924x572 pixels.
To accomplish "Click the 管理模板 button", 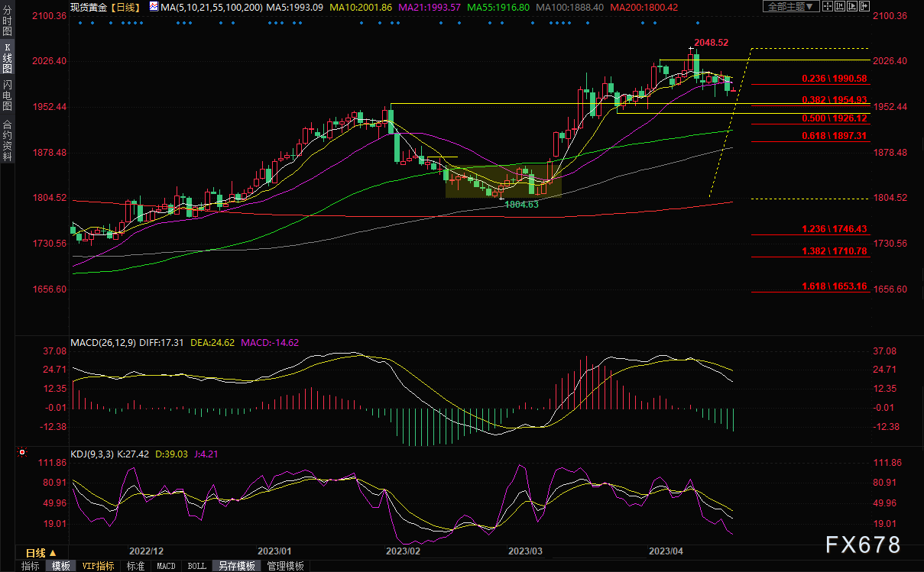I will (x=285, y=566).
